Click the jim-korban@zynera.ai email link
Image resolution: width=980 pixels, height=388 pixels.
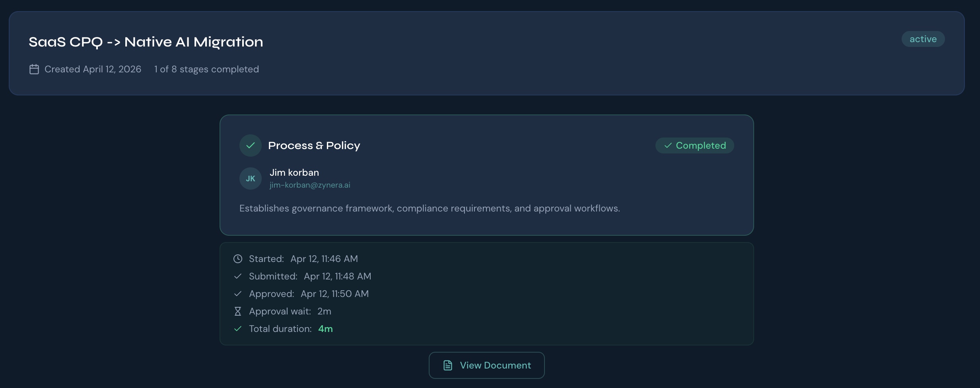coord(310,185)
